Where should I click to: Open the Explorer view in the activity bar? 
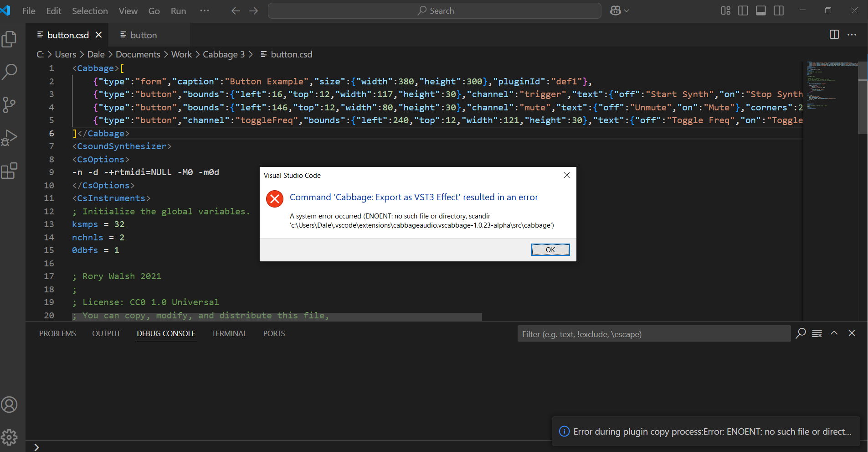[x=10, y=40]
